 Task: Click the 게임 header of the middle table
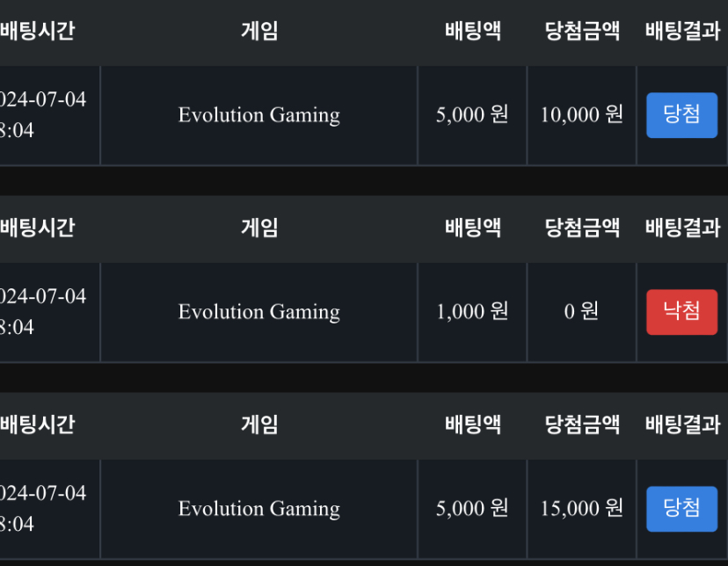(x=258, y=229)
